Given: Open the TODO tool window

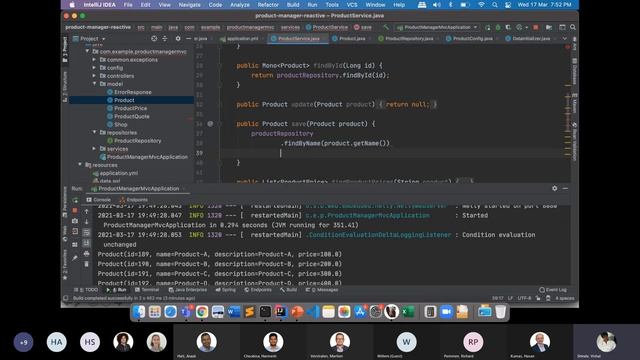Looking at the screenshot, I should pos(87,290).
